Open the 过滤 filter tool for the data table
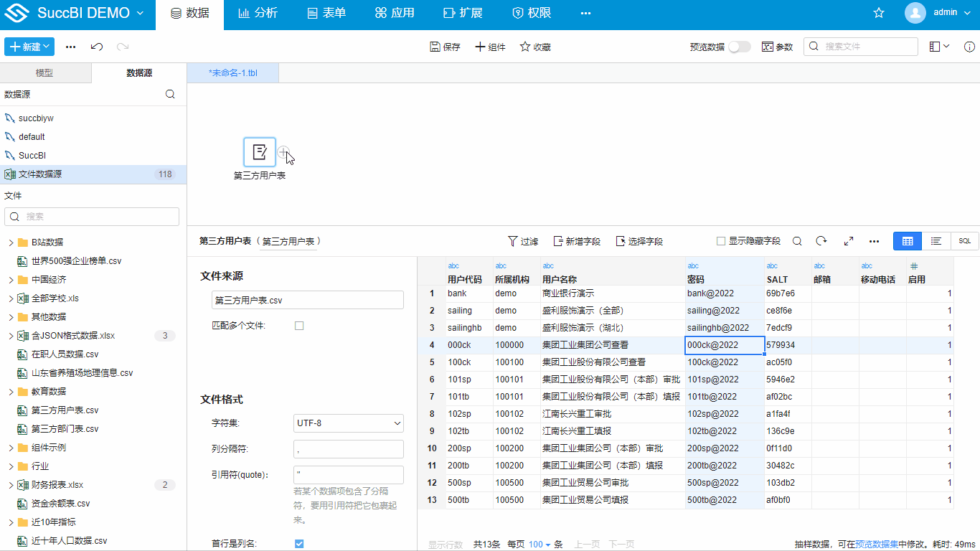This screenshot has width=980, height=551. click(523, 241)
